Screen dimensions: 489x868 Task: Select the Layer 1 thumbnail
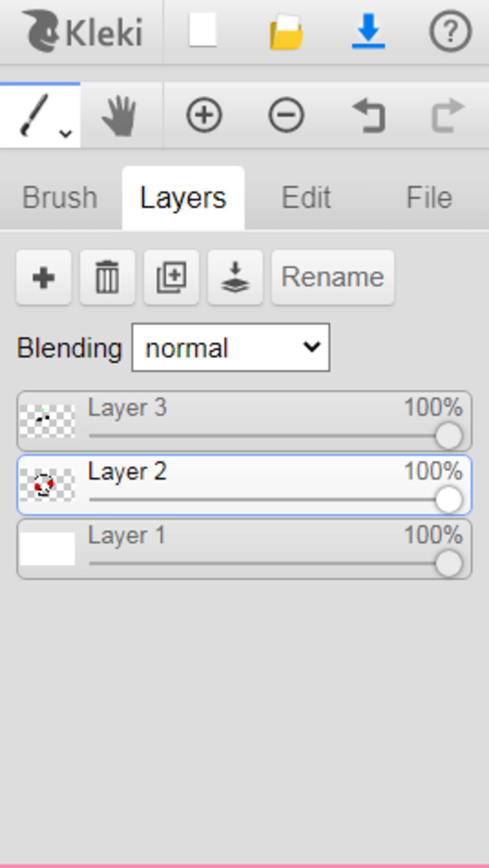tap(47, 549)
